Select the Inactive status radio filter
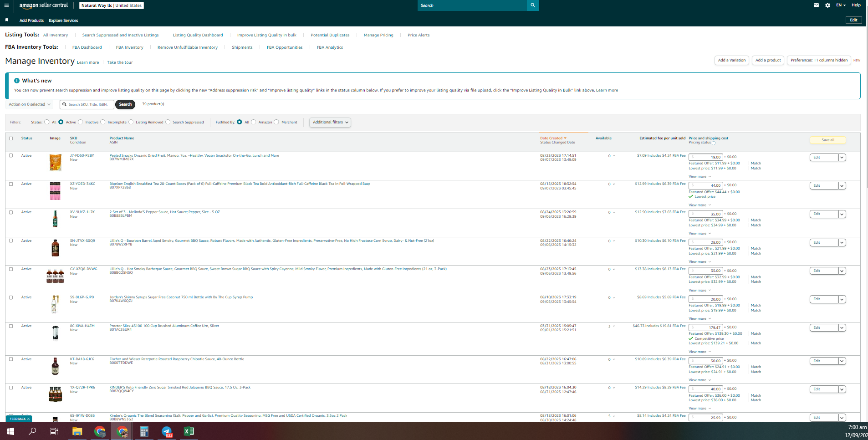The height and width of the screenshot is (440, 868). coord(81,122)
